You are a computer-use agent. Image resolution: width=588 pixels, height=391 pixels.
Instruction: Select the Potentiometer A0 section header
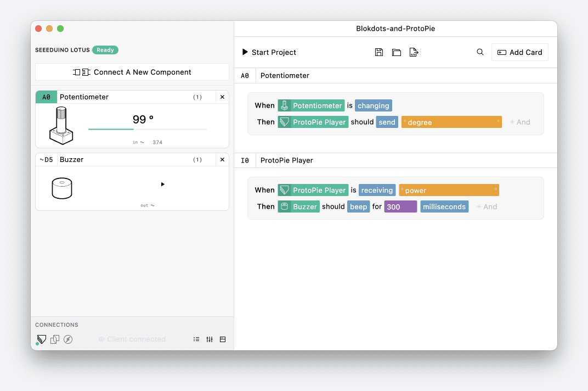coord(395,75)
